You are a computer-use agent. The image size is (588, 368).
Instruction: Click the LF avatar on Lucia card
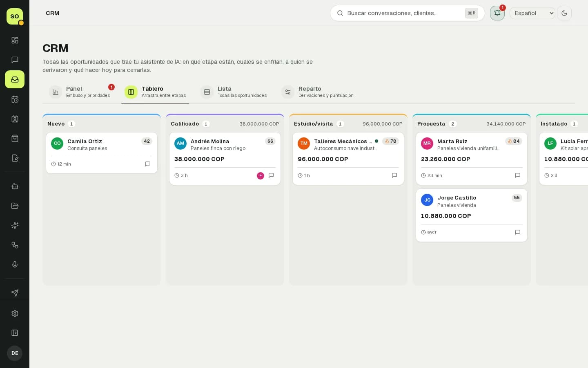550,144
